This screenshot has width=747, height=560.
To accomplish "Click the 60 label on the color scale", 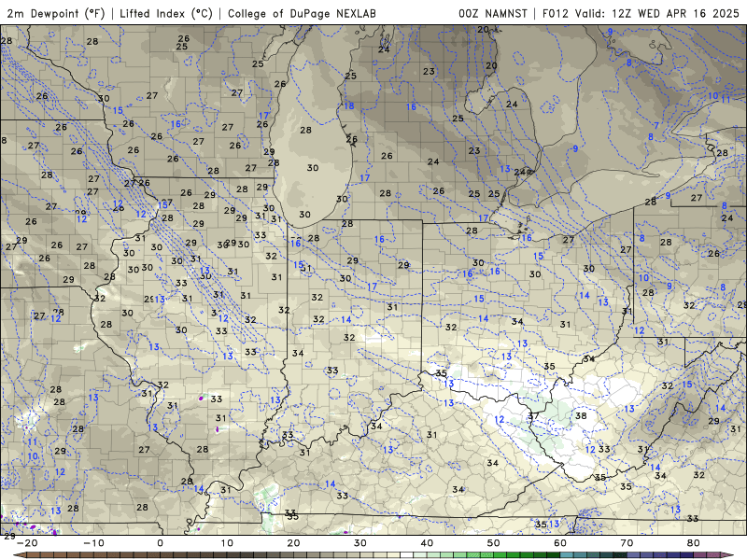I will tap(560, 543).
